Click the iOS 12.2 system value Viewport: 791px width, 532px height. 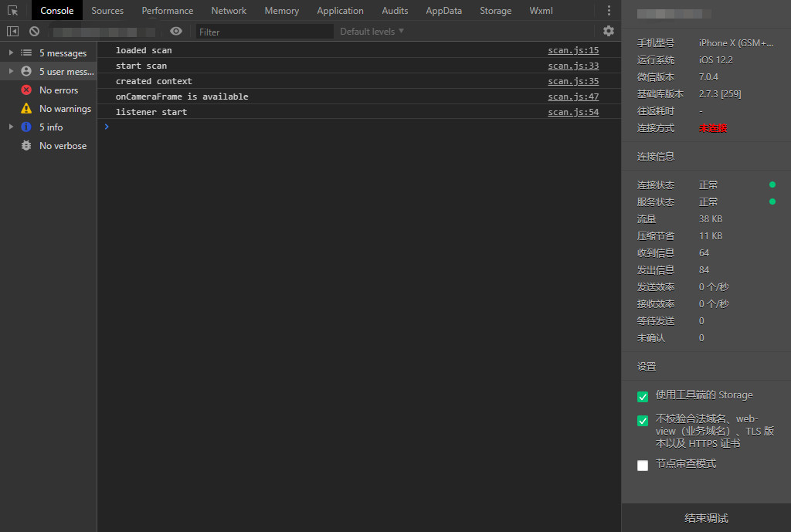tap(716, 60)
